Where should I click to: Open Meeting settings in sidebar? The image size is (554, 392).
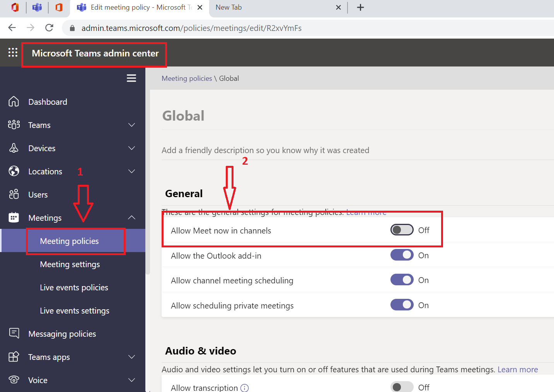[70, 264]
